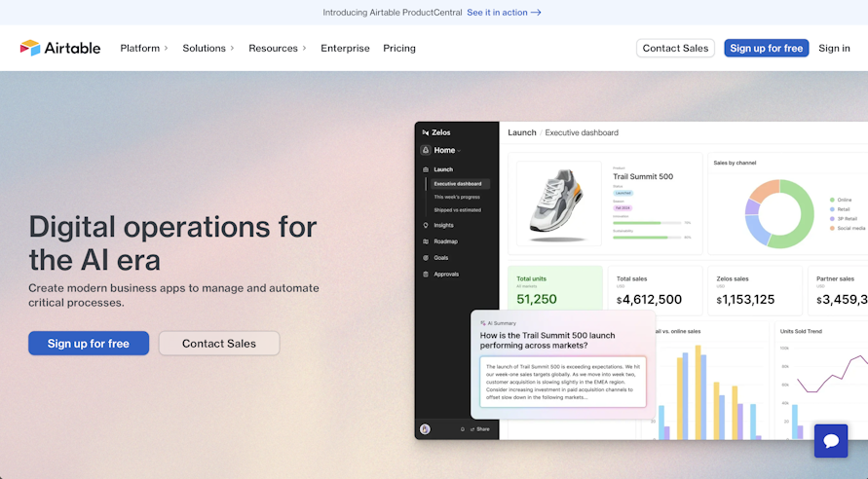Open the Pricing page
The width and height of the screenshot is (868, 479).
point(399,48)
